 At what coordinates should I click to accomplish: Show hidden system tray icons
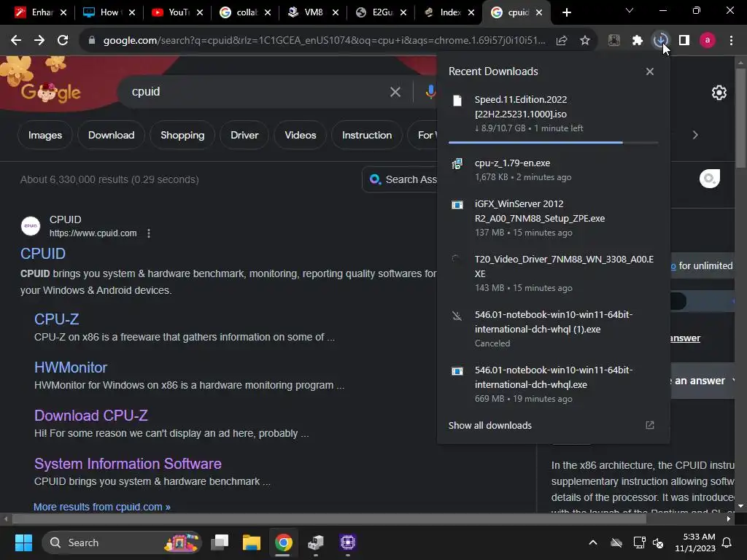click(593, 542)
